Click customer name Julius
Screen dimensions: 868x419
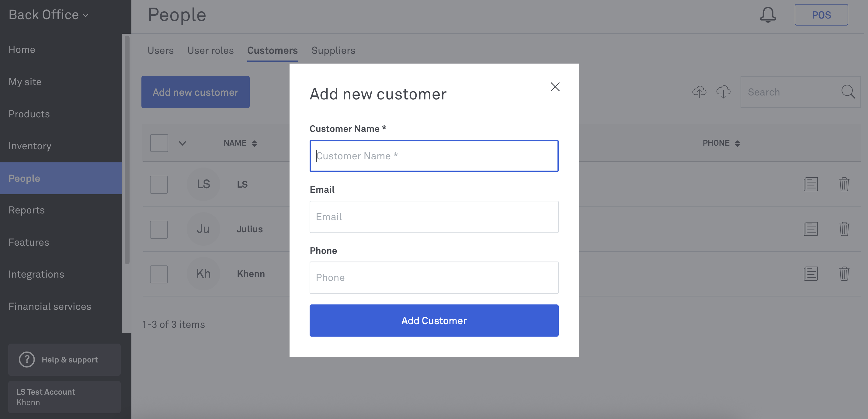tap(250, 229)
